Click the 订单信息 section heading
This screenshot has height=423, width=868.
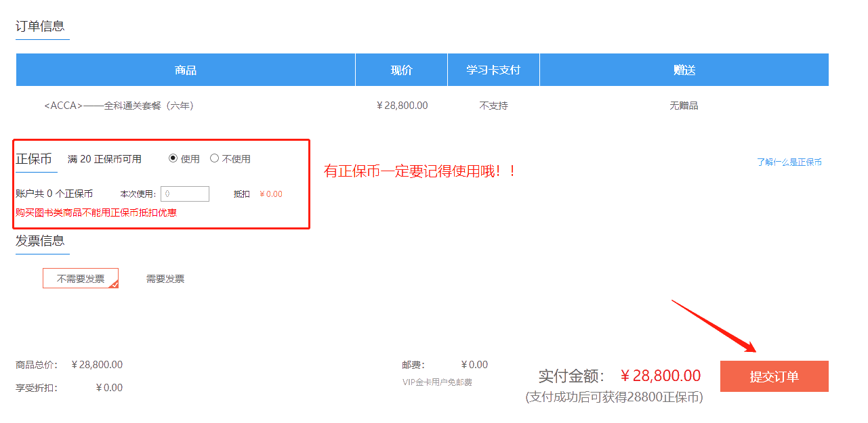tap(41, 26)
